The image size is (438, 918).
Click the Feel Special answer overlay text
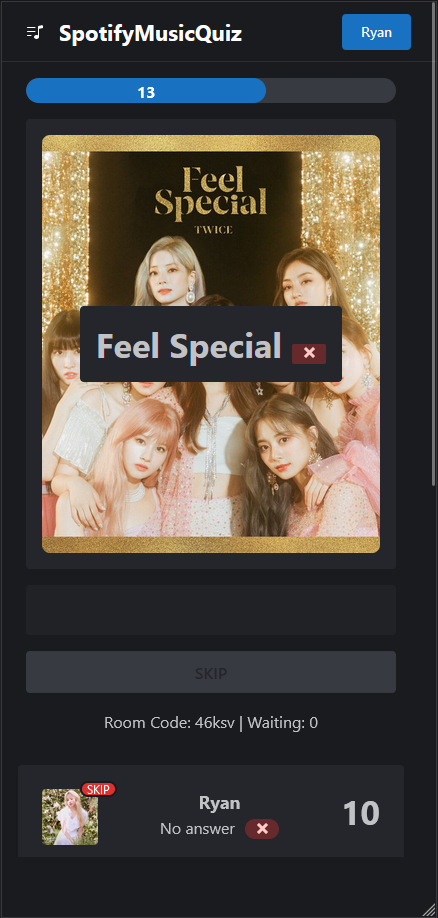tap(189, 346)
